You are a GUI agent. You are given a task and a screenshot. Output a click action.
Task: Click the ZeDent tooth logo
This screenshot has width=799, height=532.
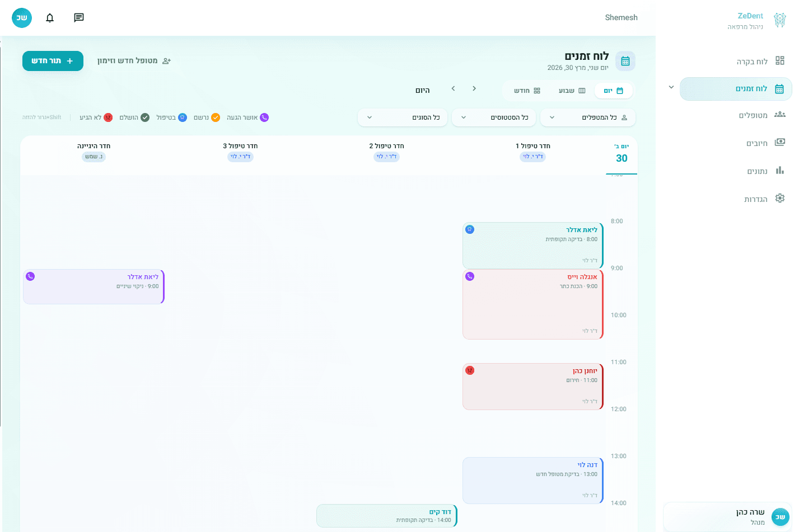click(779, 21)
